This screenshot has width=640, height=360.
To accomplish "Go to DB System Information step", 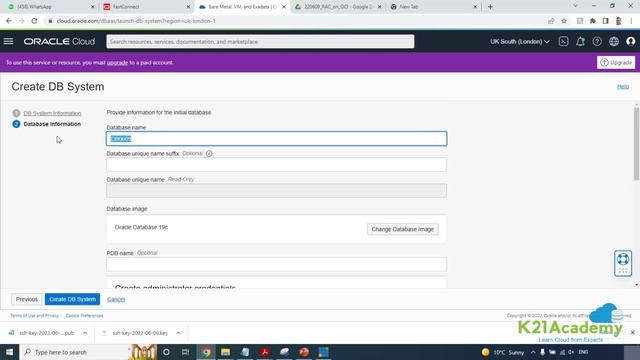I will point(52,113).
